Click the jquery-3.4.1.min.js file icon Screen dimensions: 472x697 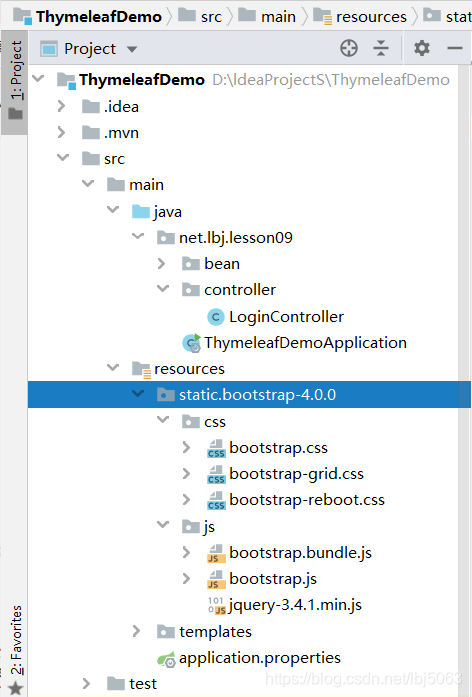point(217,605)
